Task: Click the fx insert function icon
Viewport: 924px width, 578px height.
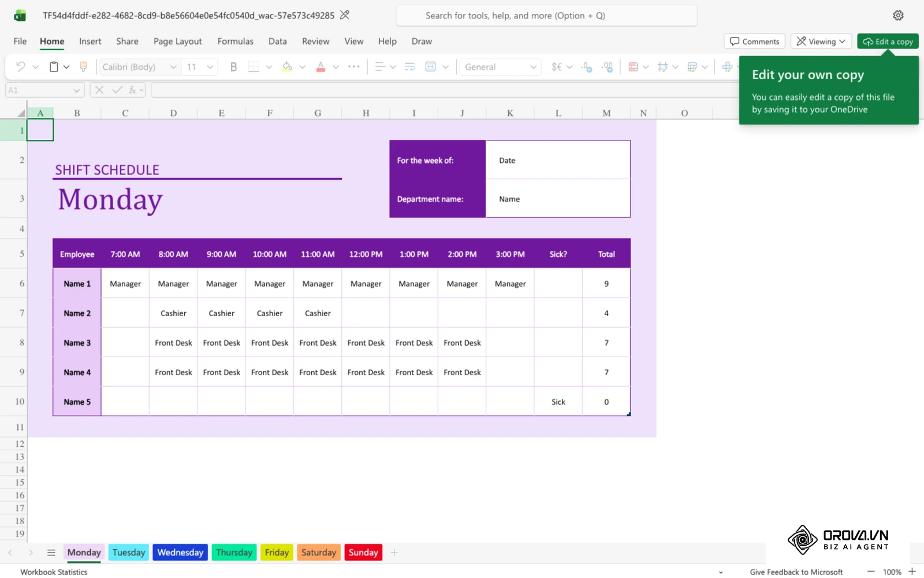Action: [x=132, y=90]
